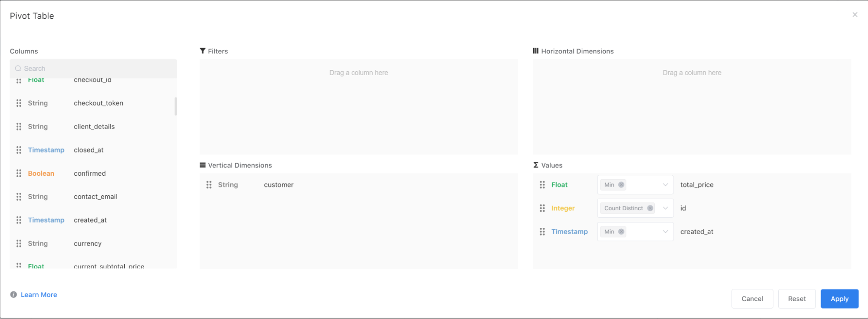This screenshot has width=868, height=319.
Task: Select currency column name
Action: [x=88, y=244]
